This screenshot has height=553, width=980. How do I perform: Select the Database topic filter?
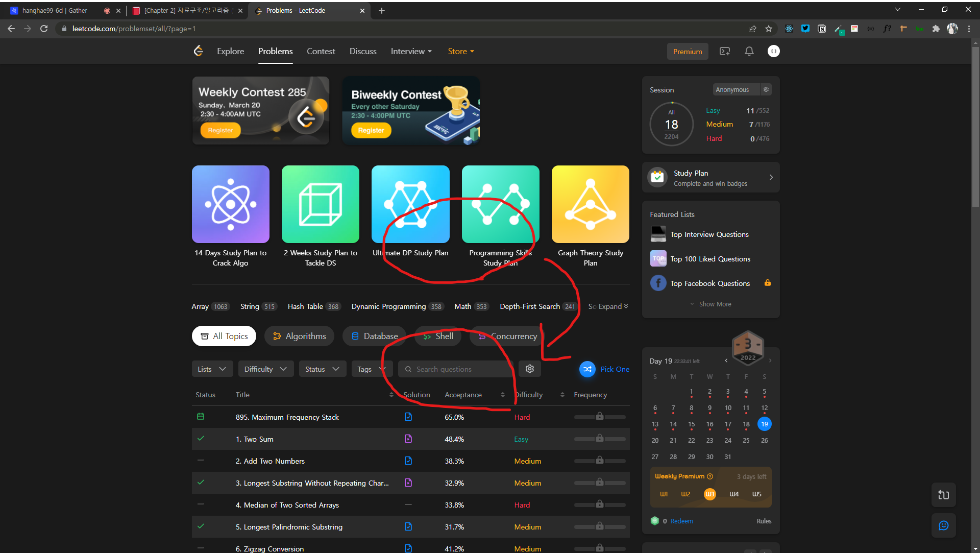coord(375,336)
